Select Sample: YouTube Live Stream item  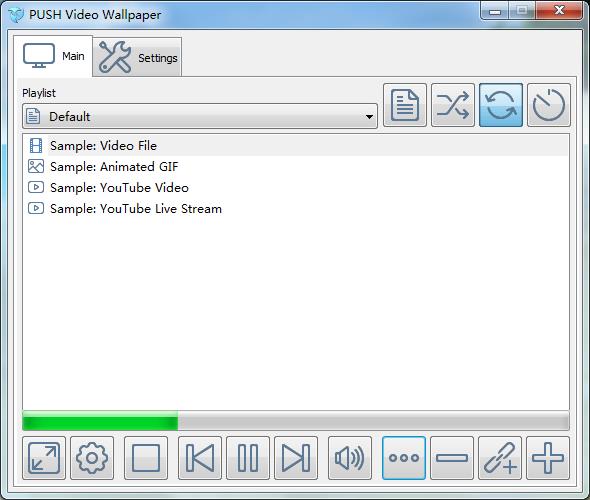point(296,208)
